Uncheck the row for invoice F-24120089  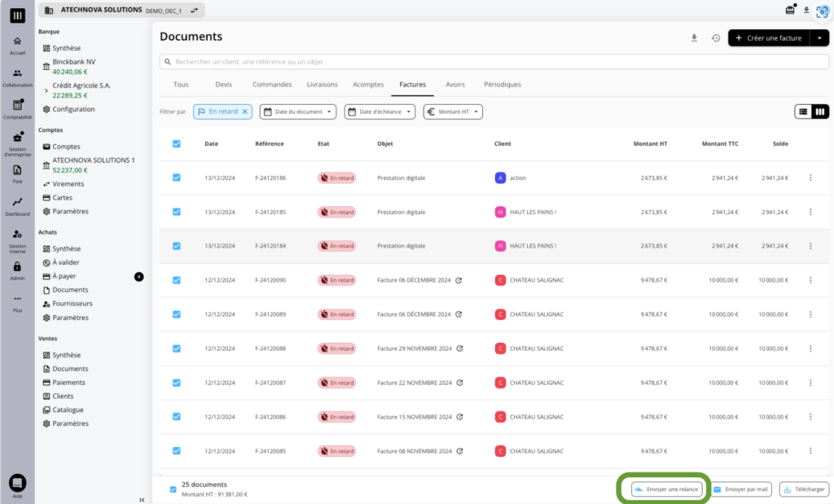click(x=177, y=314)
